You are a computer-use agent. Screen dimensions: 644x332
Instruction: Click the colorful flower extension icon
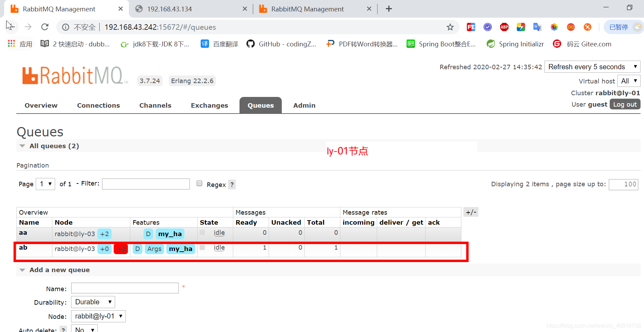coord(554,27)
